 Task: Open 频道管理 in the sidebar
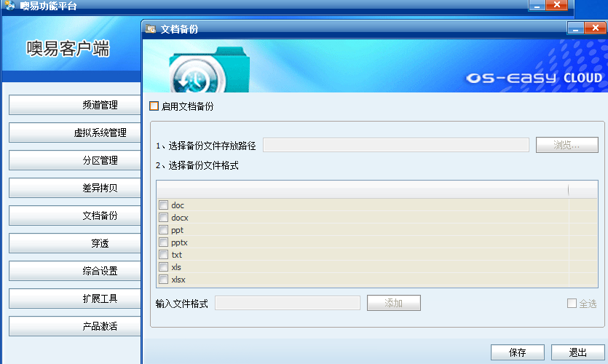[x=74, y=105]
